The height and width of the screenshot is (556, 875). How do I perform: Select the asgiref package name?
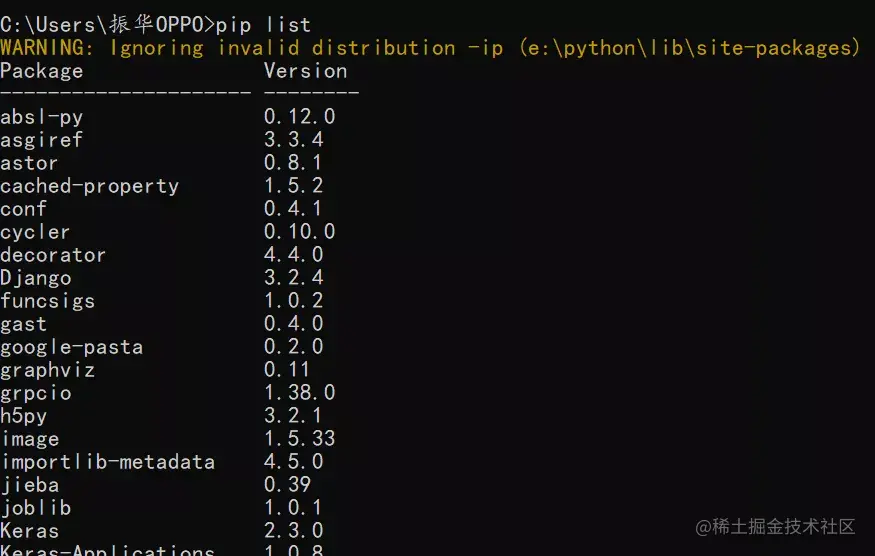42,140
